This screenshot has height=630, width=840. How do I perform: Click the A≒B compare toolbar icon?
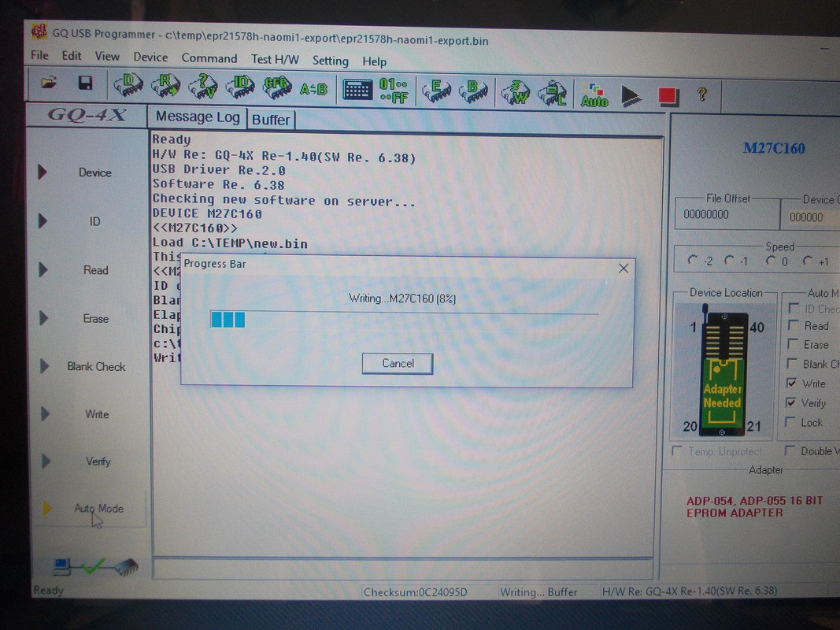coord(314,88)
